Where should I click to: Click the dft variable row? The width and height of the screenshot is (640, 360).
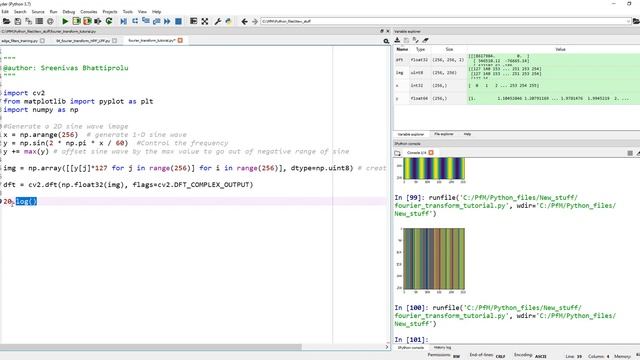coord(517,60)
